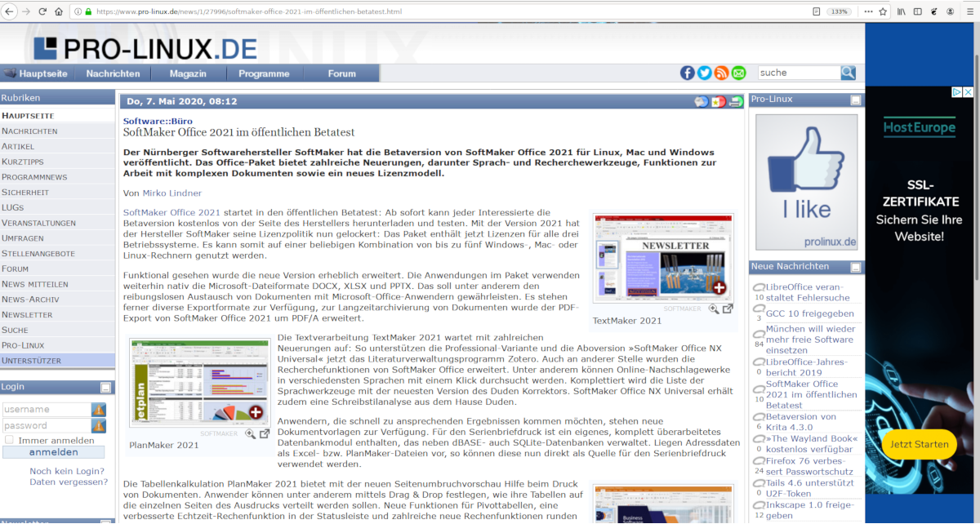The width and height of the screenshot is (980, 524).
Task: Open the Firefox library
Action: pos(902,11)
